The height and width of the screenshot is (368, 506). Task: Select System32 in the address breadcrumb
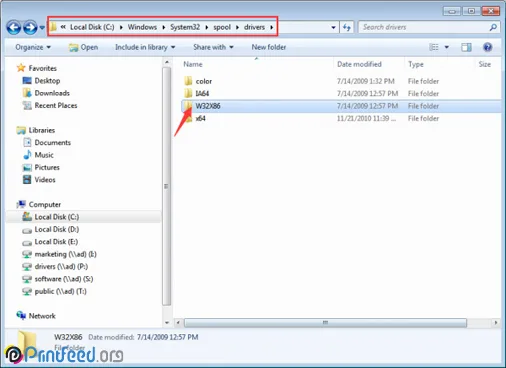point(185,27)
